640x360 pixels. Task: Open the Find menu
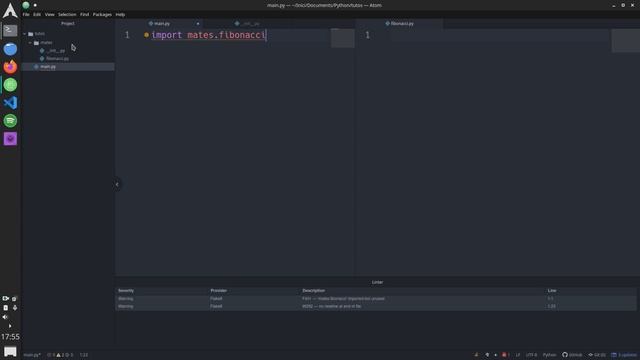(x=84, y=14)
